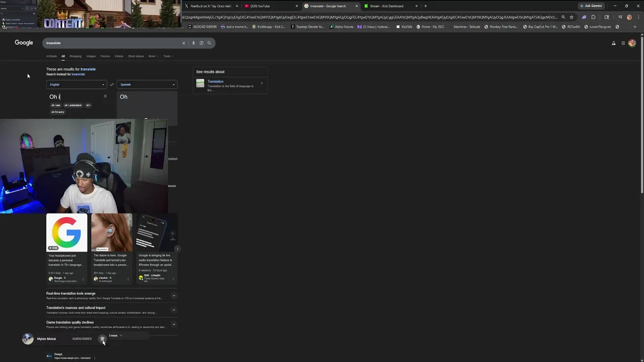Open the DeepL translator result
This screenshot has height=362, width=644.
[x=71, y=356]
